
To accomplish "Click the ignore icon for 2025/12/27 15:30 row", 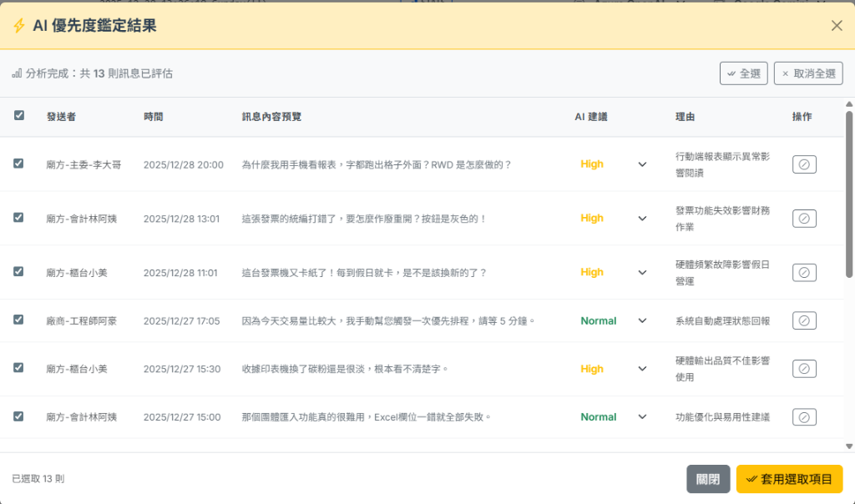I will pos(804,369).
